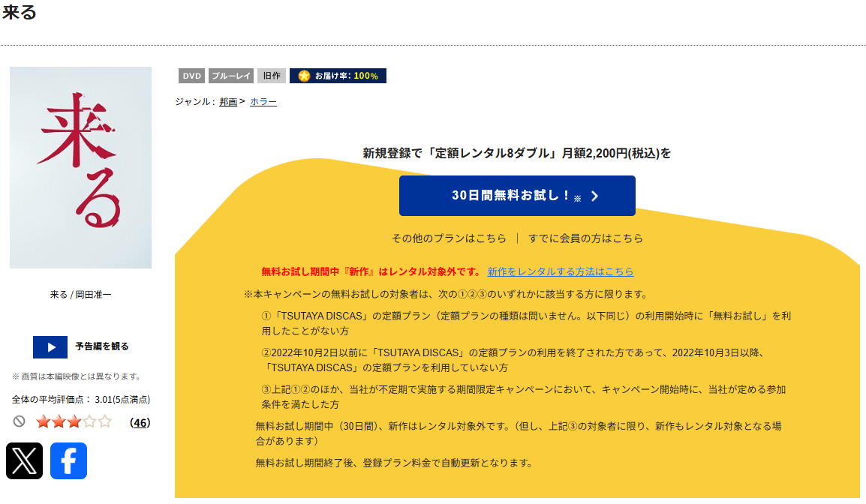Screen dimensions: 866x504
Task: Click the 予告編を観る label
Action: coord(102,346)
